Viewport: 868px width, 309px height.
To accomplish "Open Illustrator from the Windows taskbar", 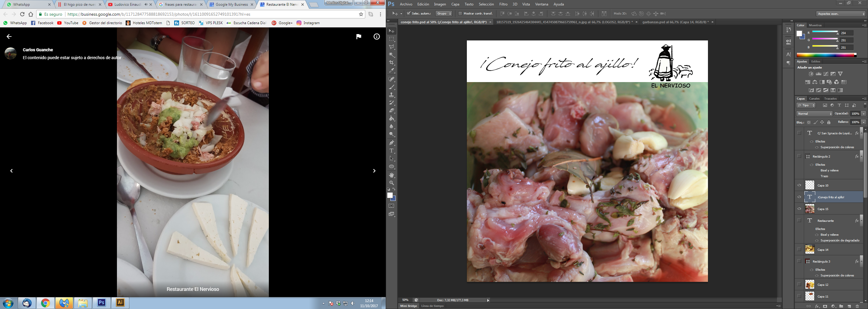I will pos(120,303).
